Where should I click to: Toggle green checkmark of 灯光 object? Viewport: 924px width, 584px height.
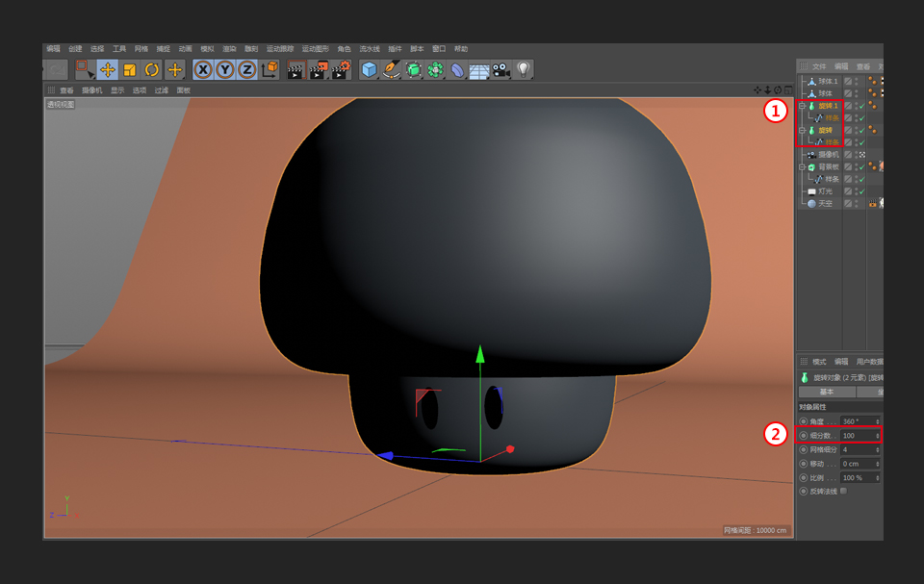point(861,191)
